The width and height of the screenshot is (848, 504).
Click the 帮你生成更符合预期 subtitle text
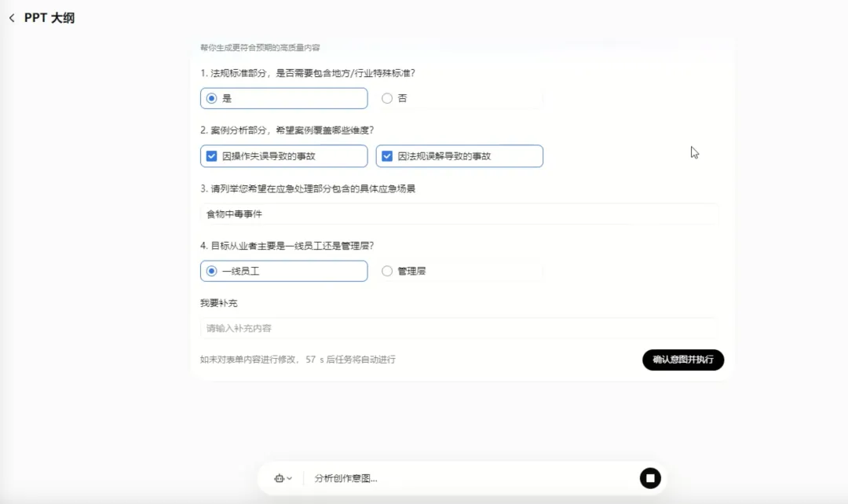[260, 48]
